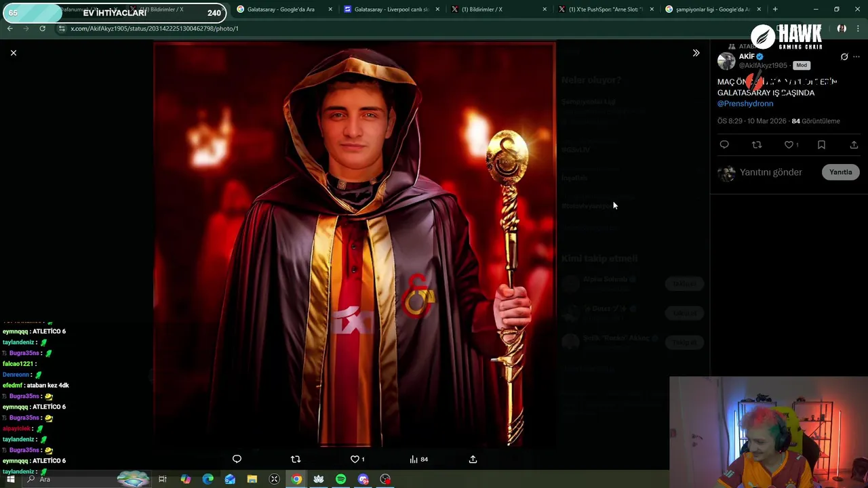Open the @Prenshydronn mention link
This screenshot has height=488, width=868.
[745, 104]
